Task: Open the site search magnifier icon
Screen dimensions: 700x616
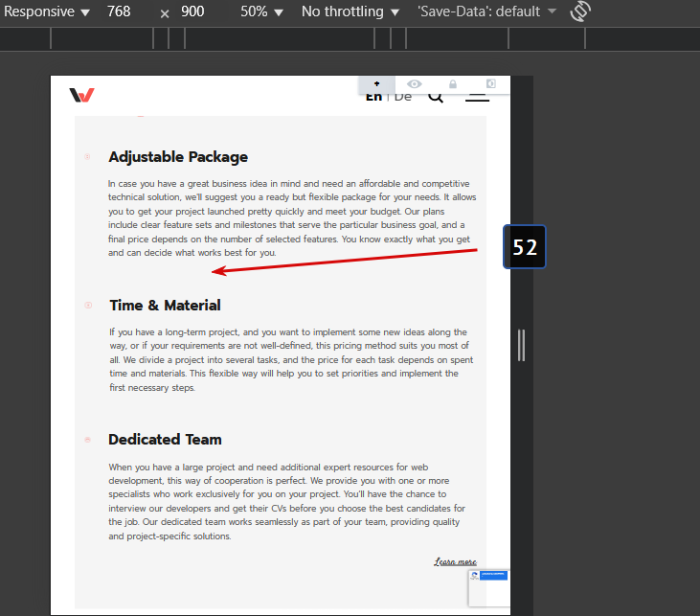Action: [x=436, y=97]
